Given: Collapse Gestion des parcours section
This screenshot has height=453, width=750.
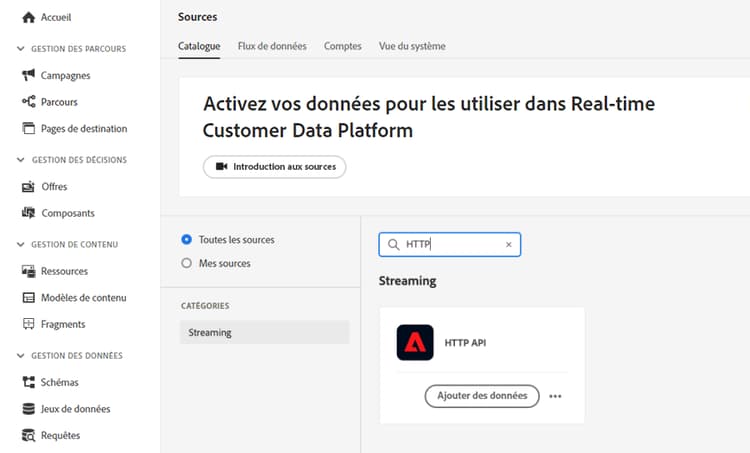Looking at the screenshot, I should 21,49.
